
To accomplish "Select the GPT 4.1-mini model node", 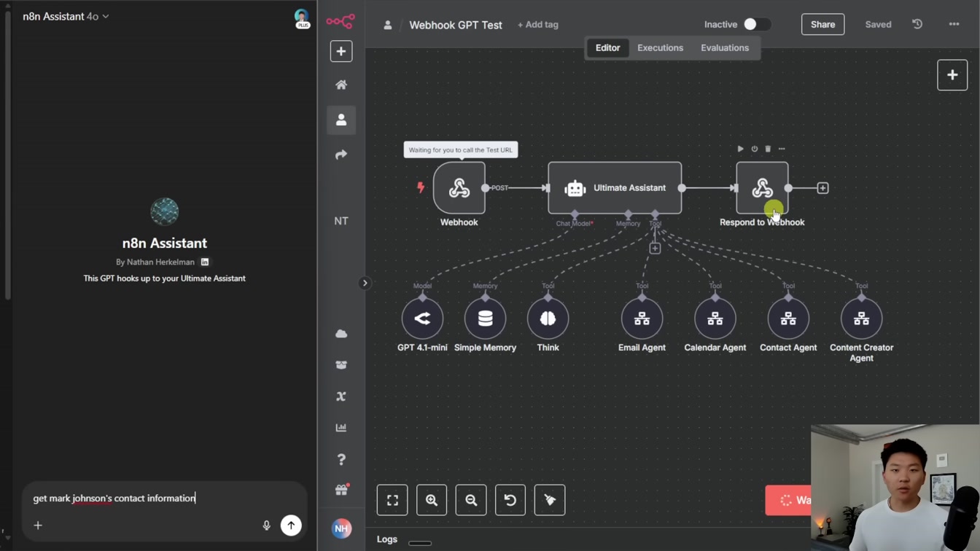I will tap(422, 319).
